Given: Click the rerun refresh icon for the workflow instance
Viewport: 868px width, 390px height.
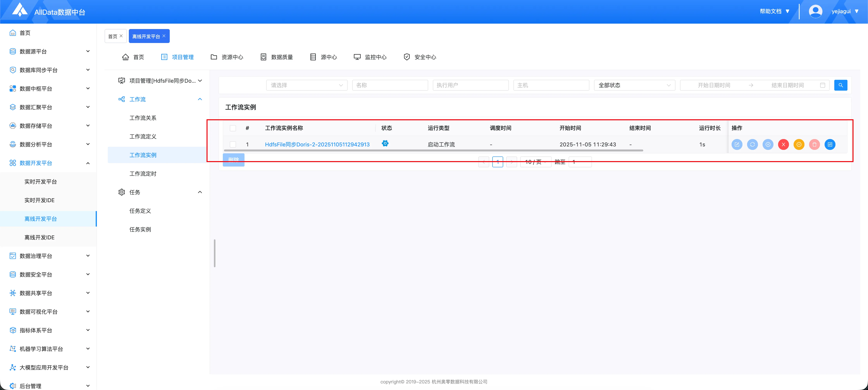Looking at the screenshot, I should 752,144.
